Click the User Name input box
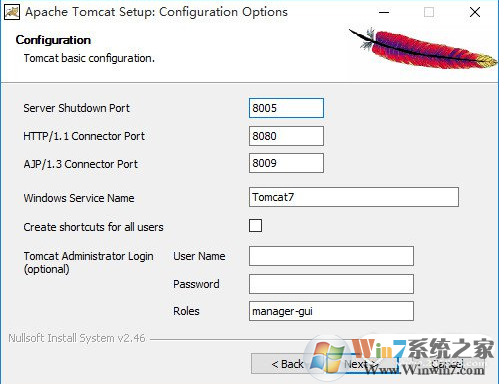The height and width of the screenshot is (384, 501). 331,256
